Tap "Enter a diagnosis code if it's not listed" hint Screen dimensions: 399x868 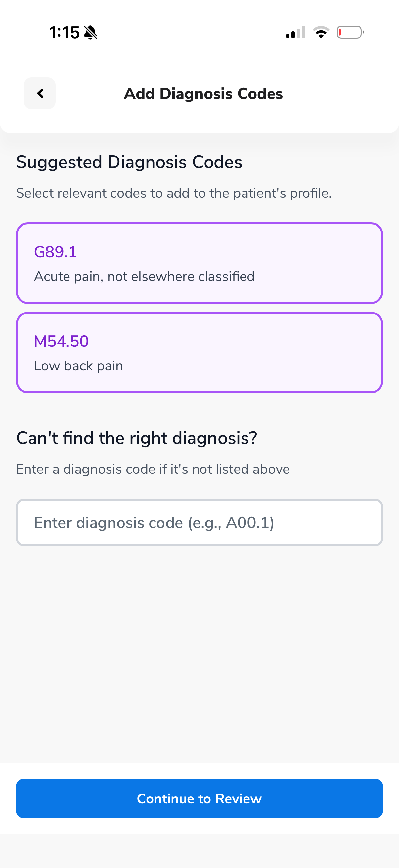[x=153, y=469]
